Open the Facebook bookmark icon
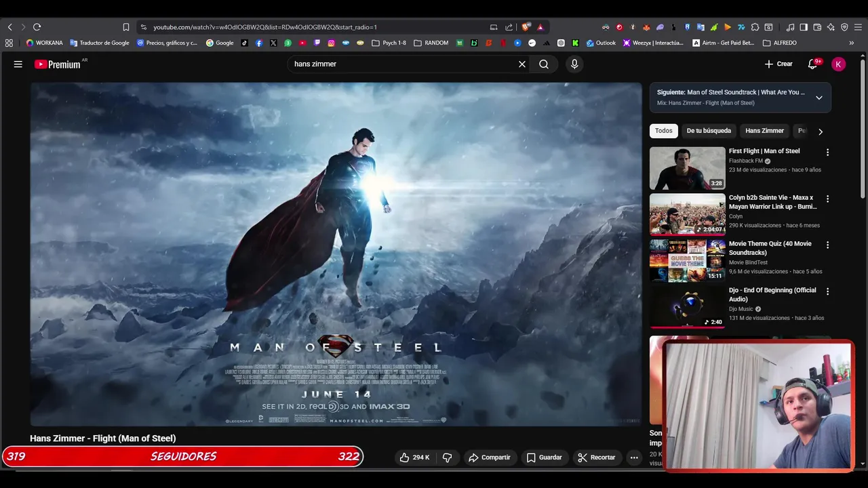Viewport: 868px width, 488px height. [x=259, y=43]
